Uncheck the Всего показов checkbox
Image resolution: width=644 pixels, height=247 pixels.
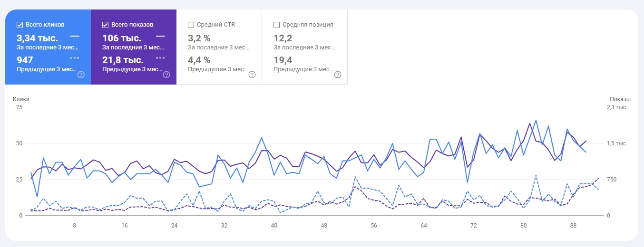click(x=106, y=25)
